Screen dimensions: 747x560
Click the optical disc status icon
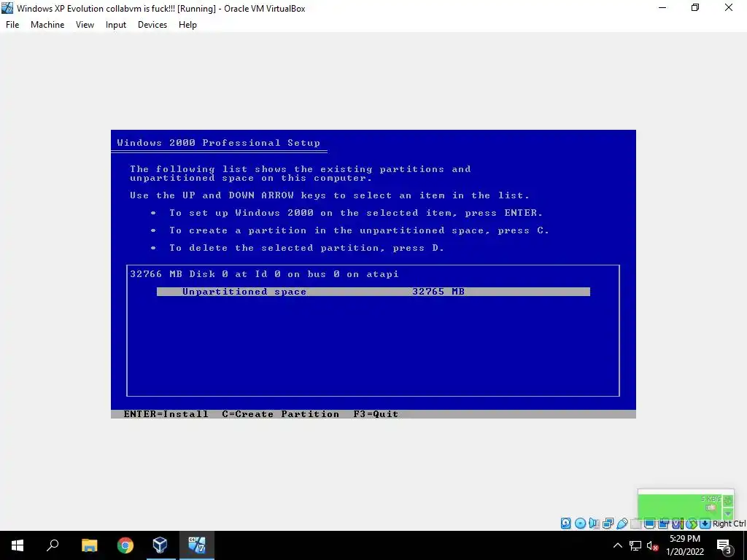point(580,524)
